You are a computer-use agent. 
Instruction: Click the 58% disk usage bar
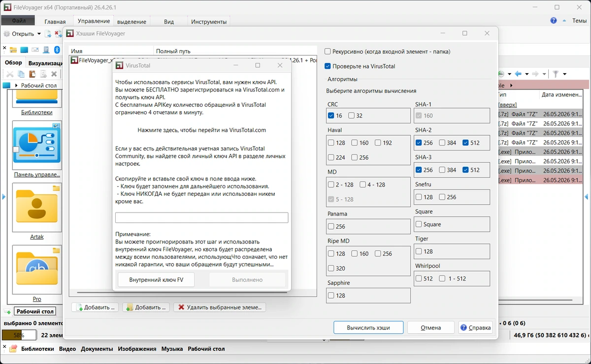19,335
